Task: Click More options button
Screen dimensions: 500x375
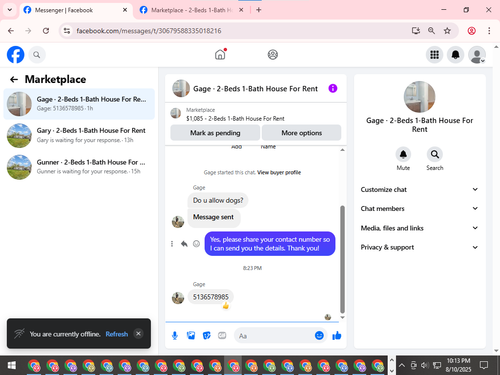Action: tap(301, 133)
